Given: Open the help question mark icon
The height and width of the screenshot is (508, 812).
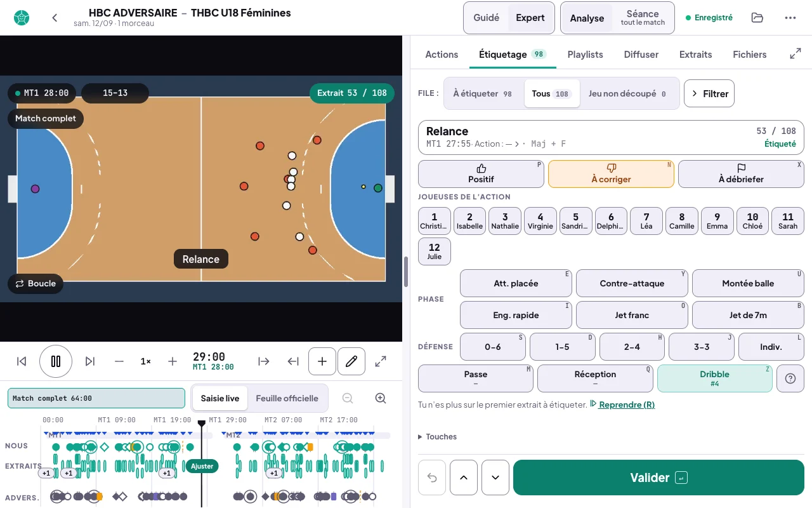Looking at the screenshot, I should click(x=790, y=378).
